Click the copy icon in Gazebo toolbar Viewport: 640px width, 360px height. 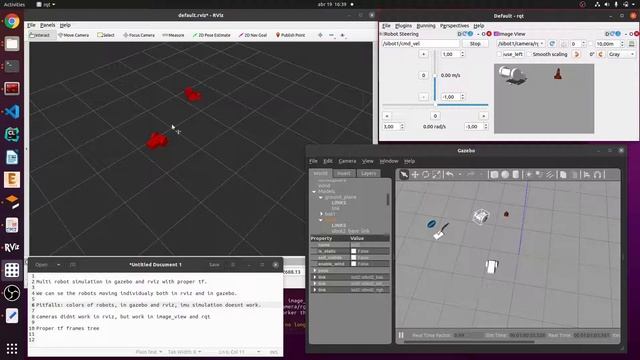pyautogui.click(x=563, y=175)
